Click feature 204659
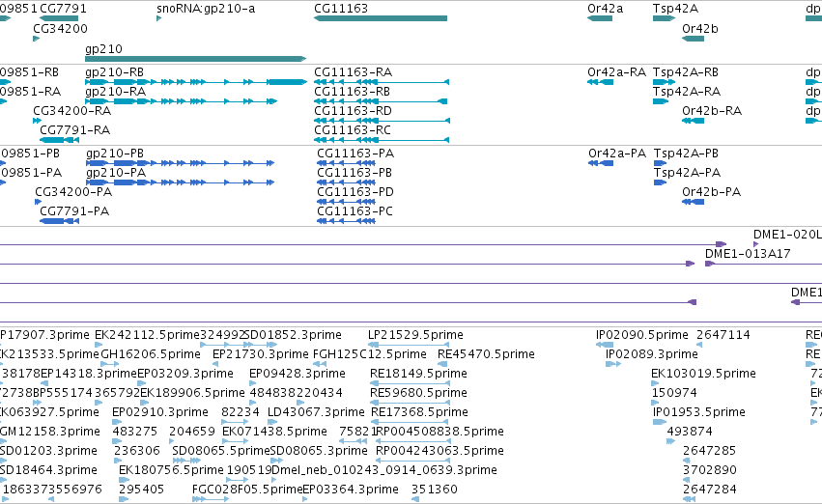 (192, 431)
